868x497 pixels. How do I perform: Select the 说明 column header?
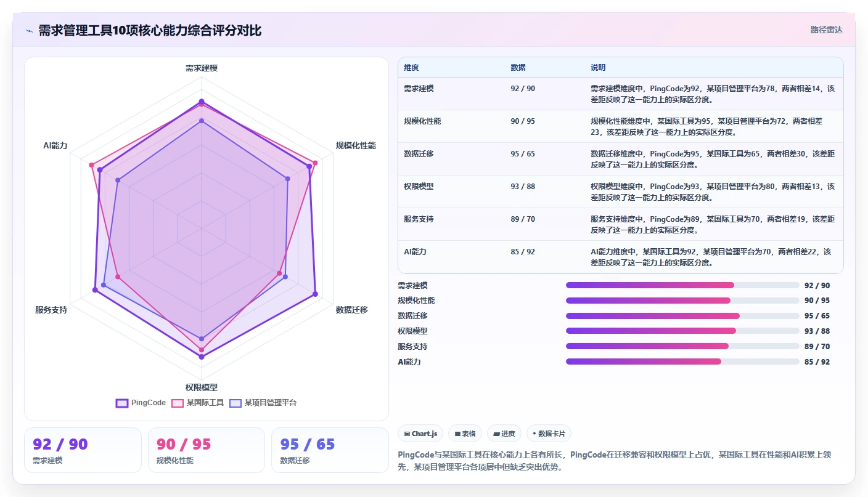pos(598,68)
